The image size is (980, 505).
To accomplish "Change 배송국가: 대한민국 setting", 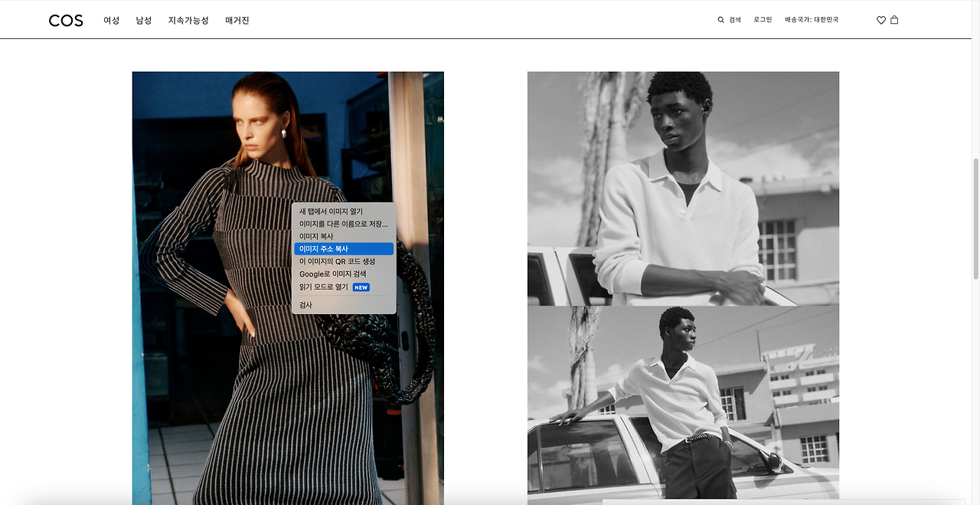I will 812,20.
